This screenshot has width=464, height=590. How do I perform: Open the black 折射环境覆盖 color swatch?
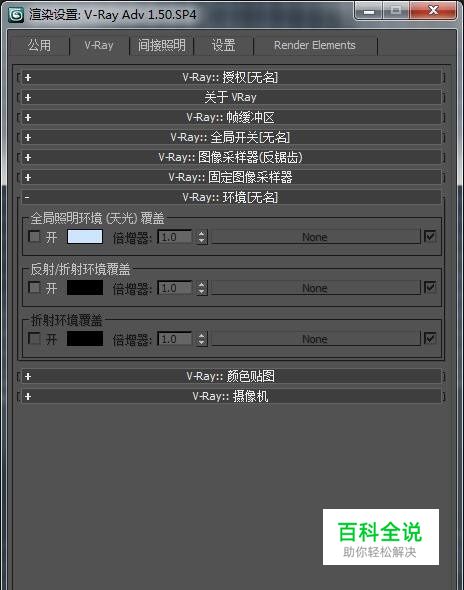85,339
